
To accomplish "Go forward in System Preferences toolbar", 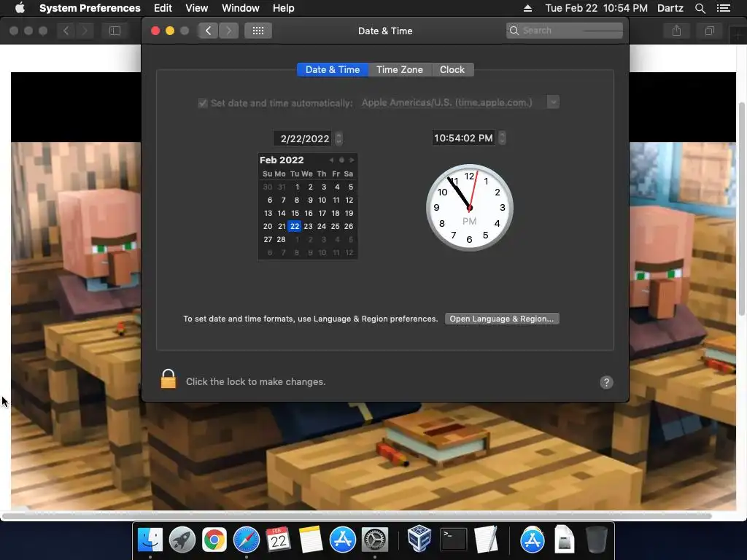I will (x=228, y=31).
